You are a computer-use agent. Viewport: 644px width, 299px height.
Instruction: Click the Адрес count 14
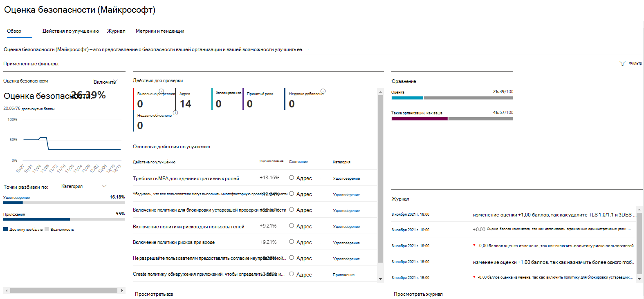tap(185, 104)
